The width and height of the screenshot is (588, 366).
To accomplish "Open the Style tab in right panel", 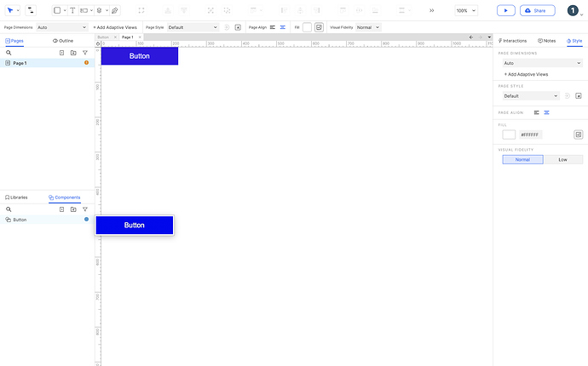I will [574, 41].
